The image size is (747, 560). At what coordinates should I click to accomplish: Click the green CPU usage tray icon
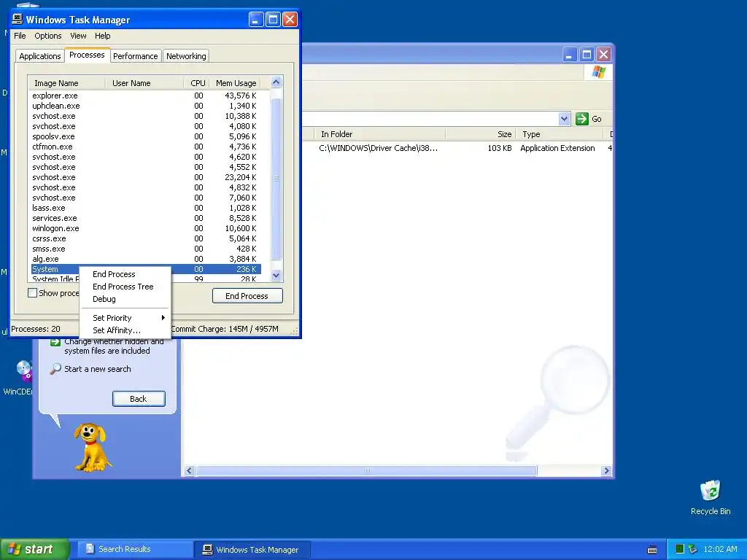coord(680,549)
